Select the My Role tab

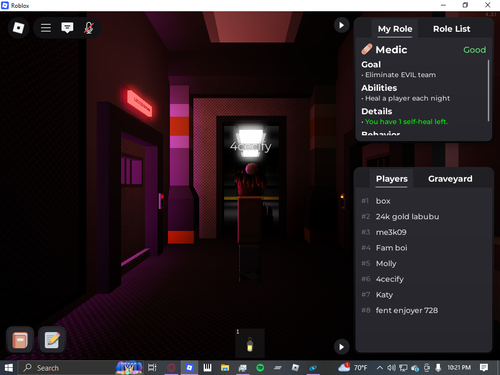(x=395, y=29)
